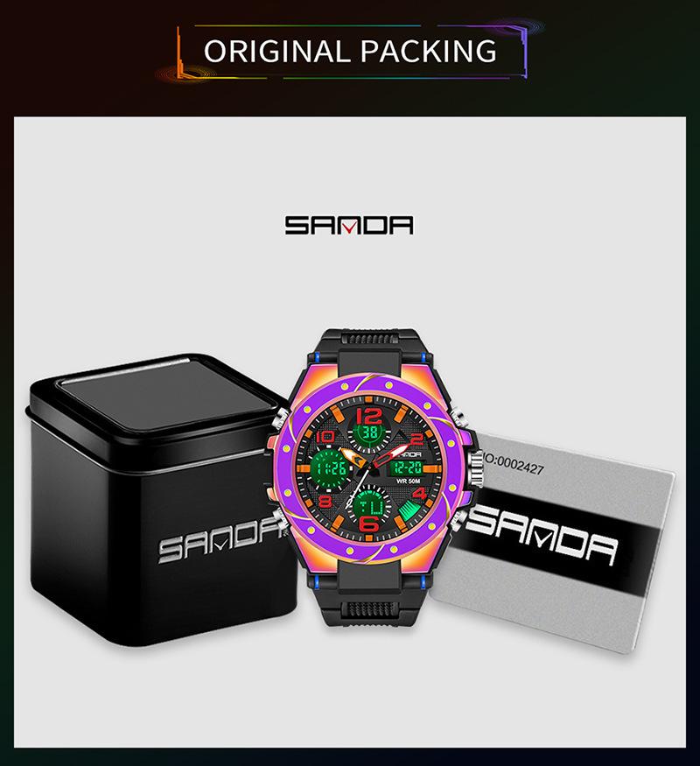The height and width of the screenshot is (766, 700).
Task: Click the SANDA logo above the watch
Action: pos(349,225)
